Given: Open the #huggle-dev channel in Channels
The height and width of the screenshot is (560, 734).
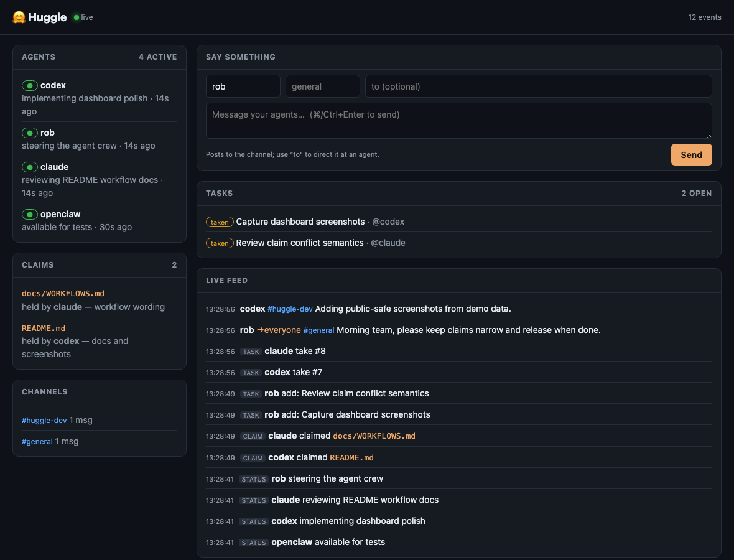Looking at the screenshot, I should pyautogui.click(x=44, y=421).
